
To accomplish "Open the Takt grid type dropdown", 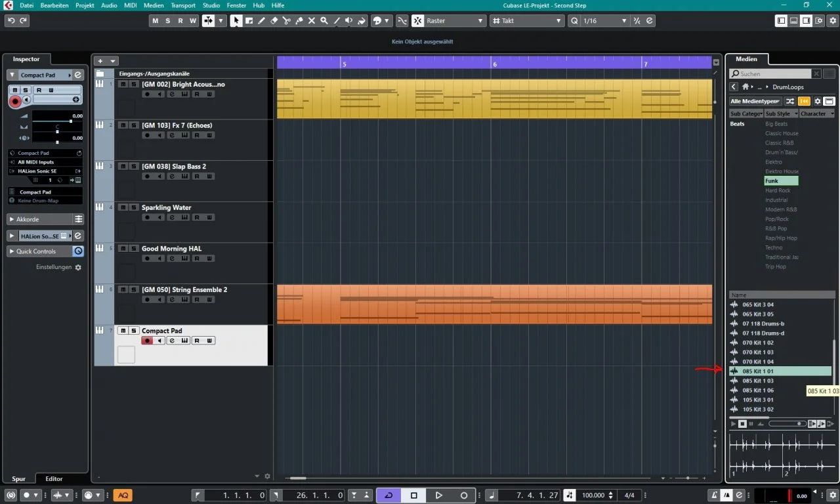I will coord(527,20).
